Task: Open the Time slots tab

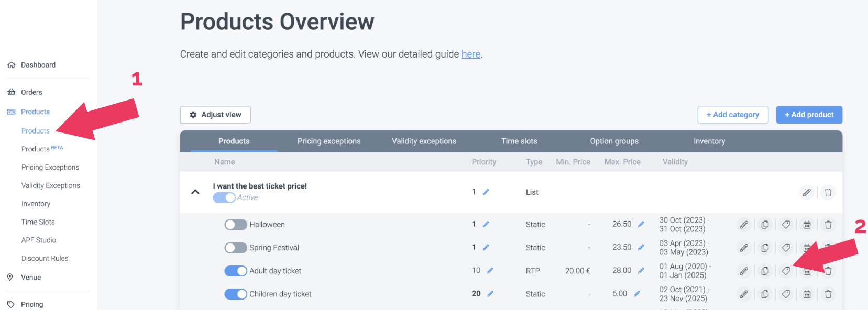Action: pyautogui.click(x=519, y=141)
